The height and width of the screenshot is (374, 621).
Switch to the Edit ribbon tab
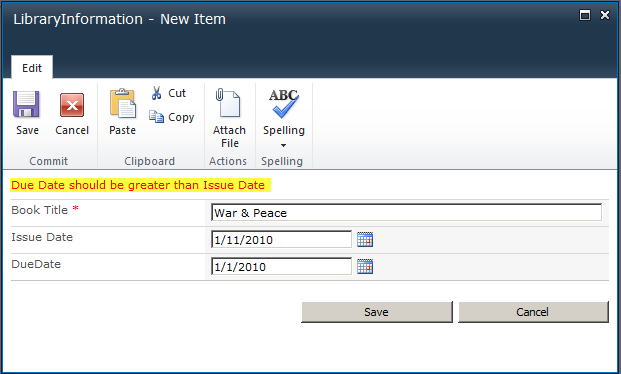point(32,68)
